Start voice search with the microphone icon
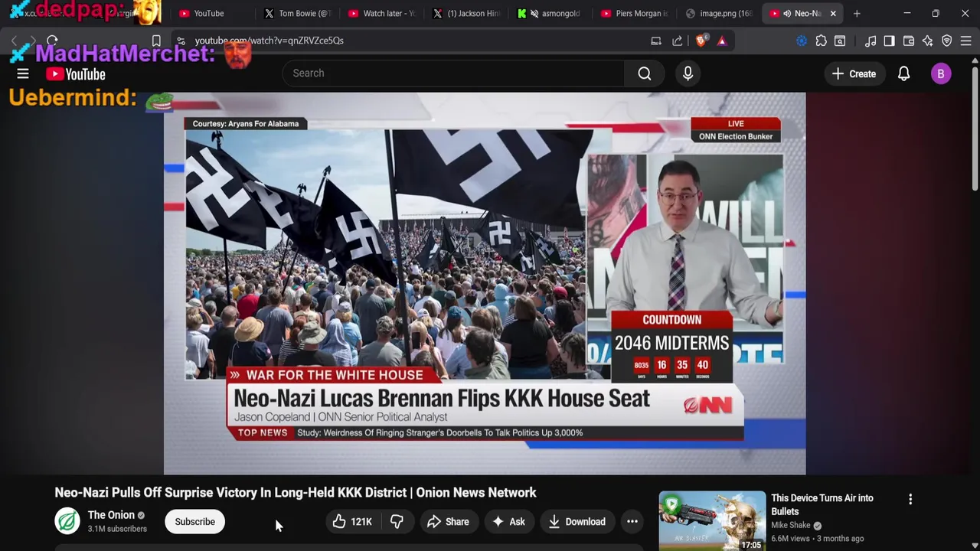The height and width of the screenshot is (551, 980). (x=688, y=73)
